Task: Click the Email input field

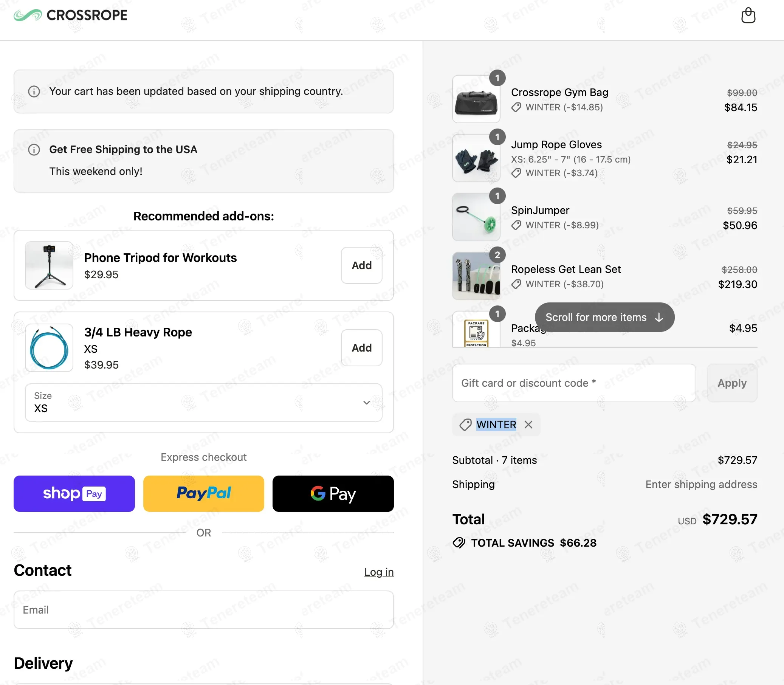Action: (203, 610)
